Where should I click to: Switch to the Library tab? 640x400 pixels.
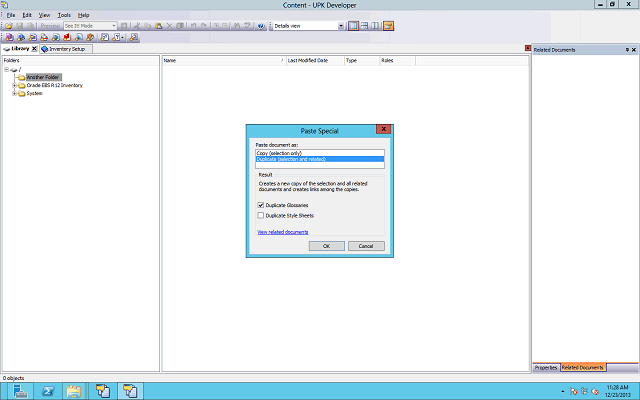(20, 49)
